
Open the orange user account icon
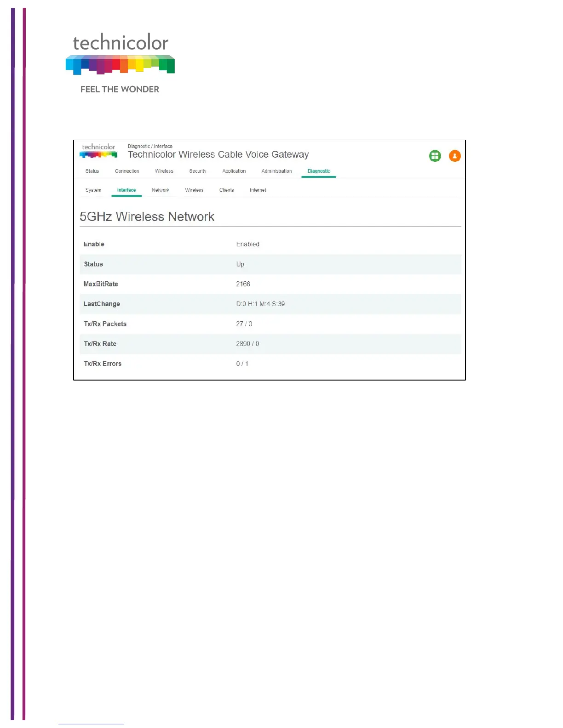[x=454, y=156]
